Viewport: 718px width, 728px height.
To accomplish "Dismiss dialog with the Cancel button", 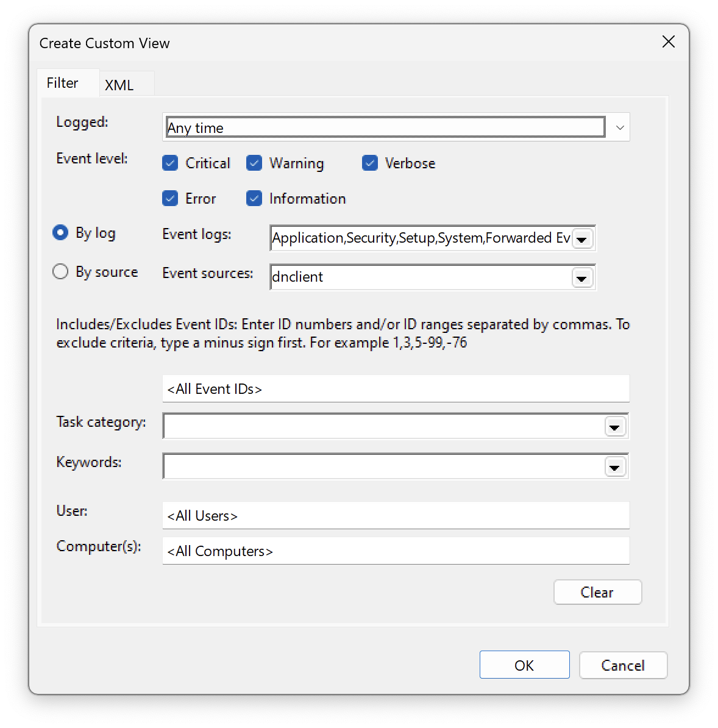I will [623, 665].
